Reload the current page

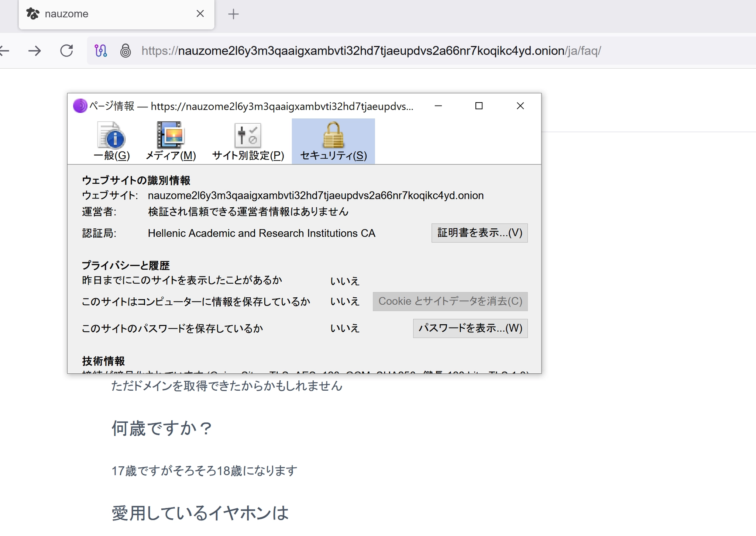[66, 51]
